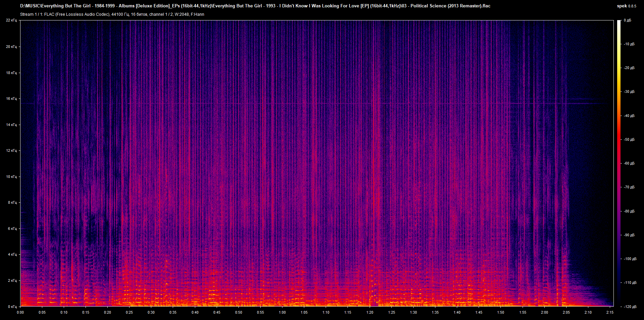Click the '-80 дБ' level scale label

coord(629,211)
